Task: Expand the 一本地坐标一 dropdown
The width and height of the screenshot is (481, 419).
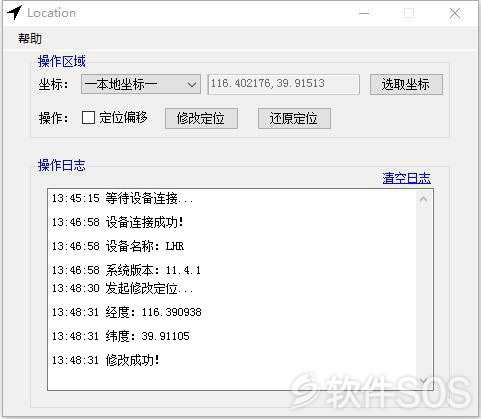Action: point(141,84)
